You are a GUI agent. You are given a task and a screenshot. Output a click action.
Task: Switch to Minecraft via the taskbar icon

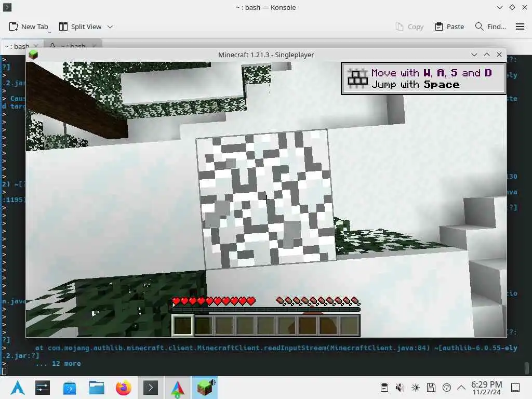pos(205,388)
